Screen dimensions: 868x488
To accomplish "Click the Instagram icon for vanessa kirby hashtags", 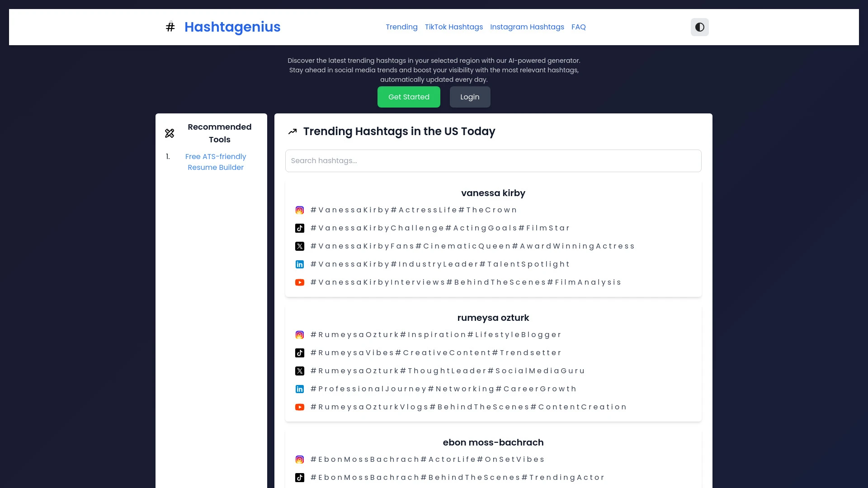I will click(300, 210).
